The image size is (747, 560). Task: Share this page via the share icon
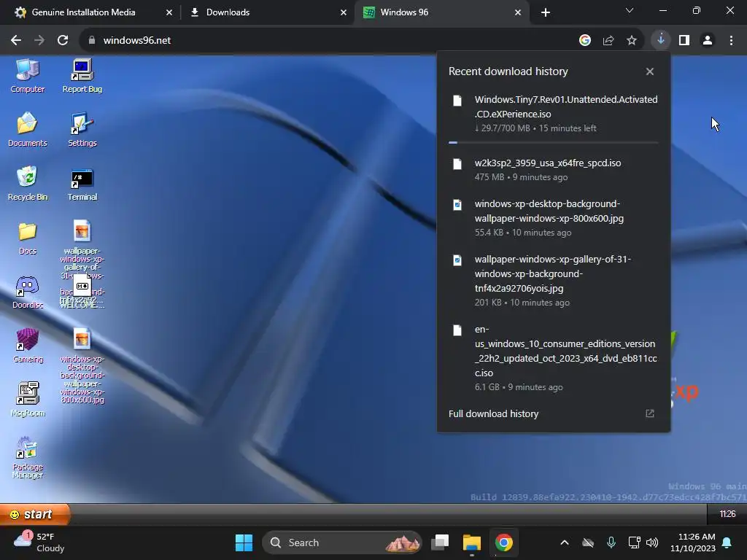pyautogui.click(x=608, y=41)
